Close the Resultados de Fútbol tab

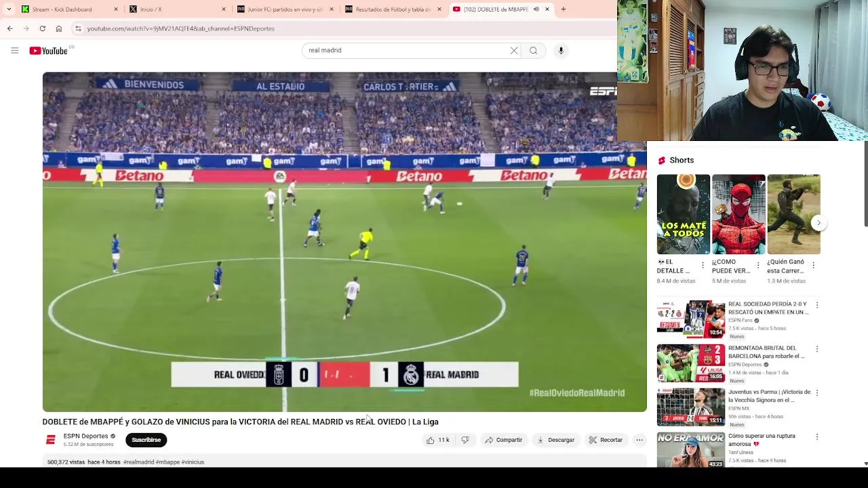pos(439,9)
